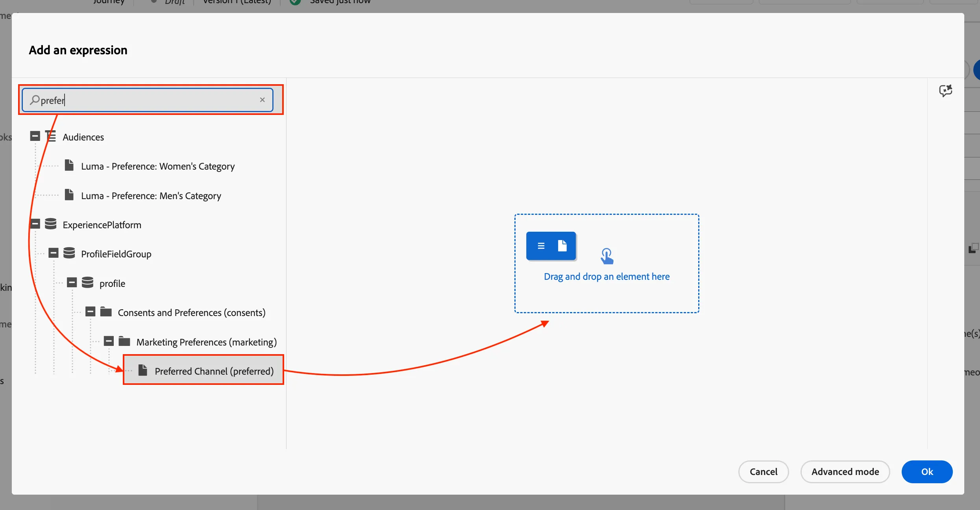Screen dimensions: 980x510
Task: Open the feedback chat icon at top right
Action: (x=945, y=91)
